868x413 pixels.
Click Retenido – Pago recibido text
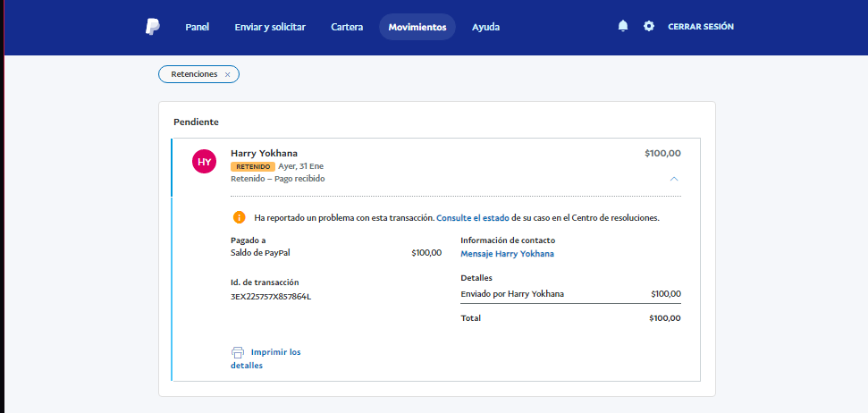(x=277, y=179)
